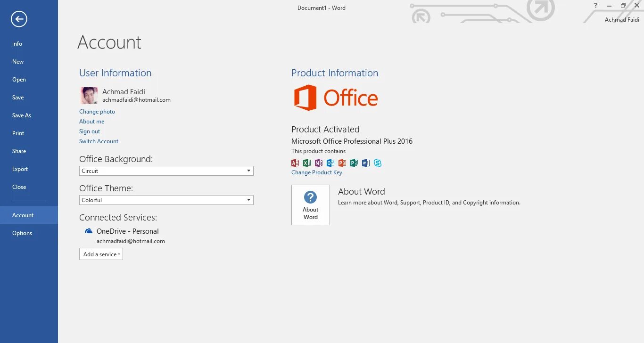
Task: Click the About Word button
Action: coord(311,205)
